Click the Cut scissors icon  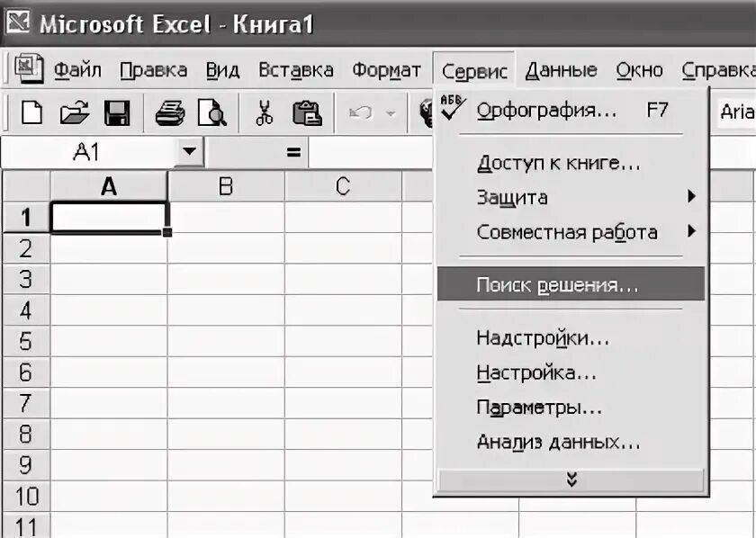[x=265, y=113]
